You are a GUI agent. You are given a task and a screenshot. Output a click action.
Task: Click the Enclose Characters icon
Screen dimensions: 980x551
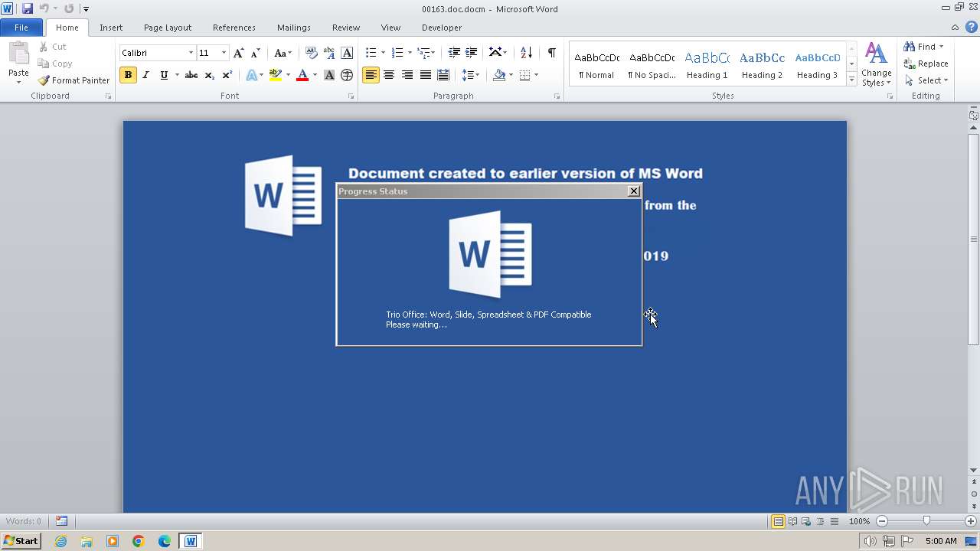(x=347, y=75)
